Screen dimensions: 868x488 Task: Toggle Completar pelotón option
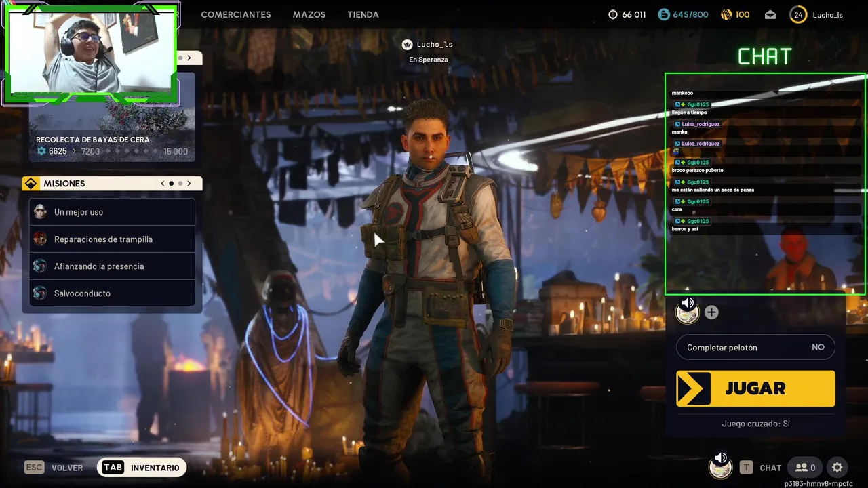click(x=755, y=347)
